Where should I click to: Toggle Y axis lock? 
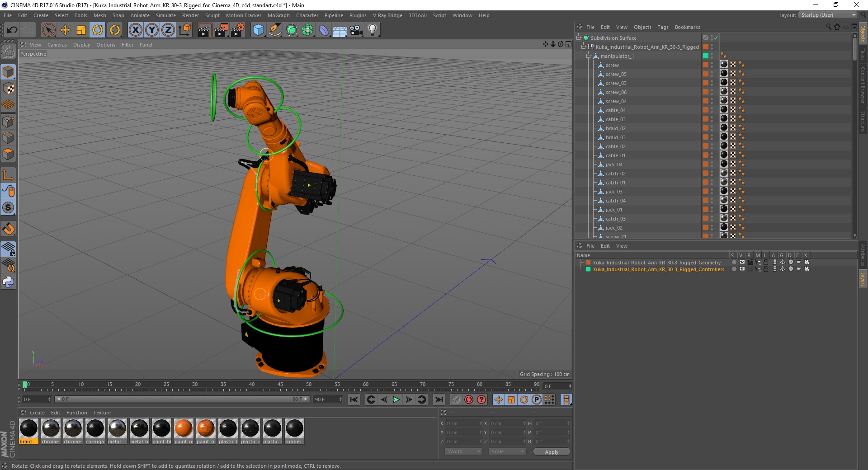click(152, 30)
